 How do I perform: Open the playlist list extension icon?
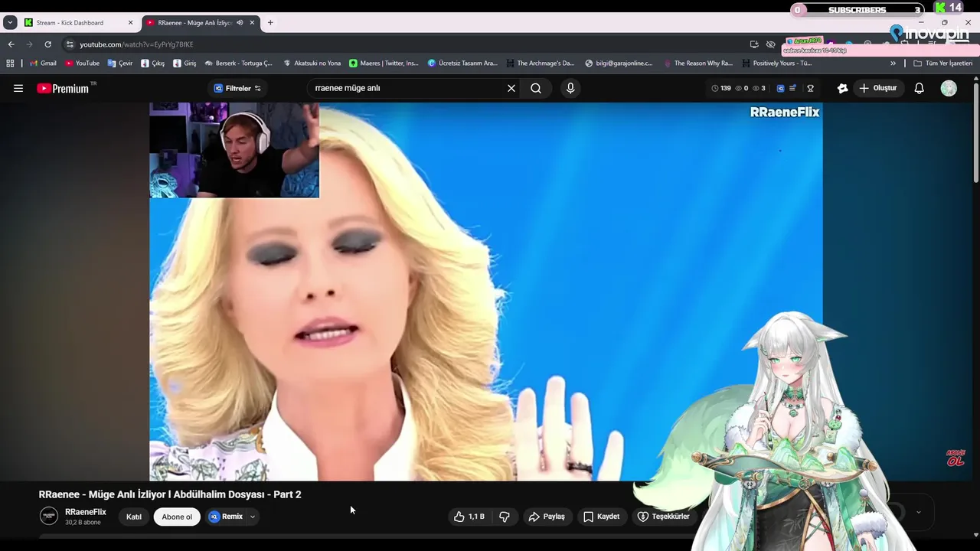792,88
